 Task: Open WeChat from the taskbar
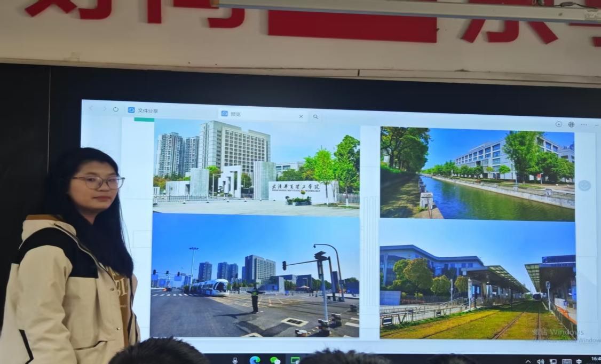point(275,360)
